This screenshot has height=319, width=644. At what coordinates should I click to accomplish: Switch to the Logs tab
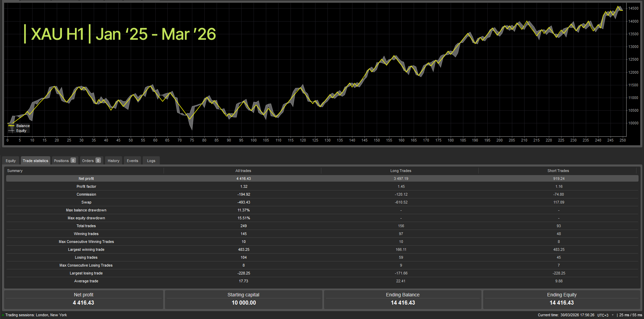(151, 160)
